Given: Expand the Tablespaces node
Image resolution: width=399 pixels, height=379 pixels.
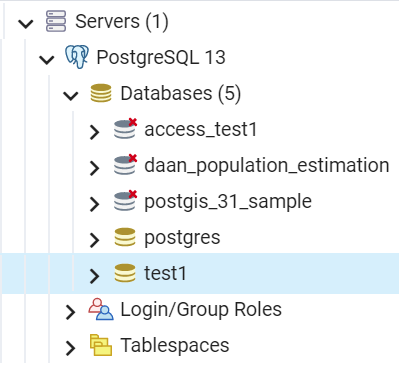Looking at the screenshot, I should (x=70, y=348).
